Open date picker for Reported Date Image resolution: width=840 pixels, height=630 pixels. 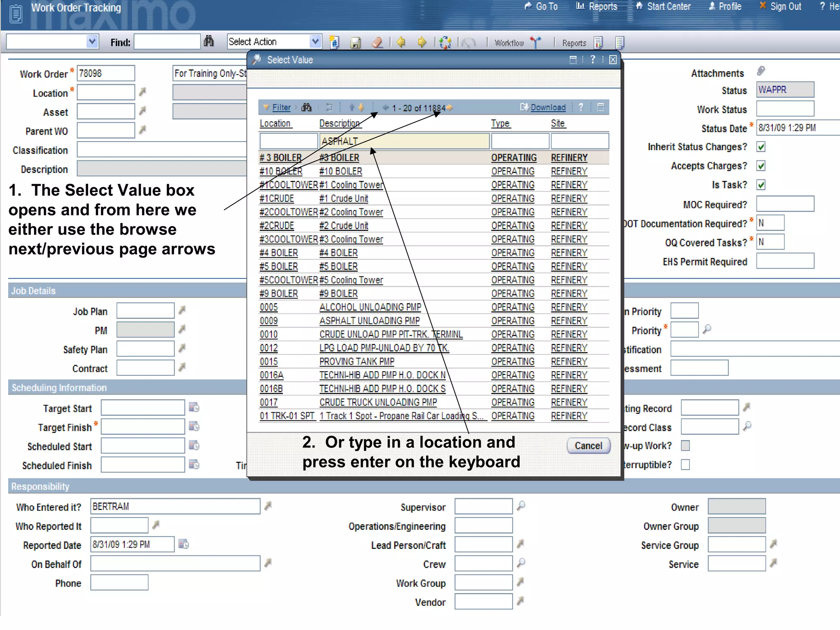coord(183,544)
